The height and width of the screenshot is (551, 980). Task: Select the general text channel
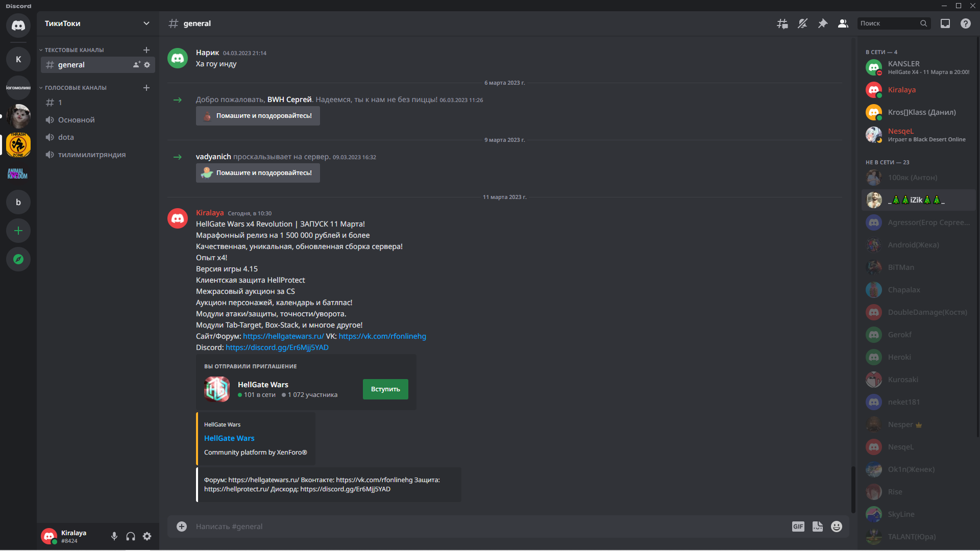point(98,65)
